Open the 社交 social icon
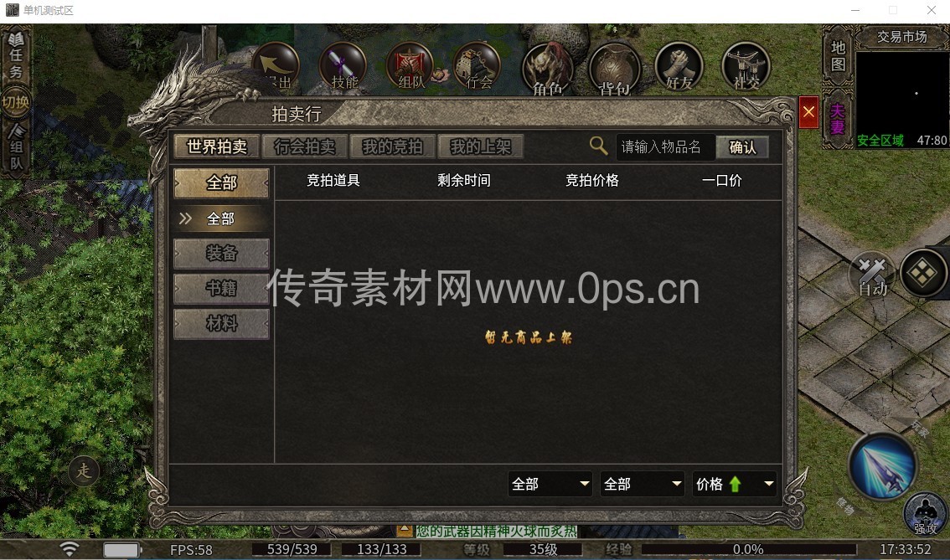The height and width of the screenshot is (560, 950). (746, 67)
